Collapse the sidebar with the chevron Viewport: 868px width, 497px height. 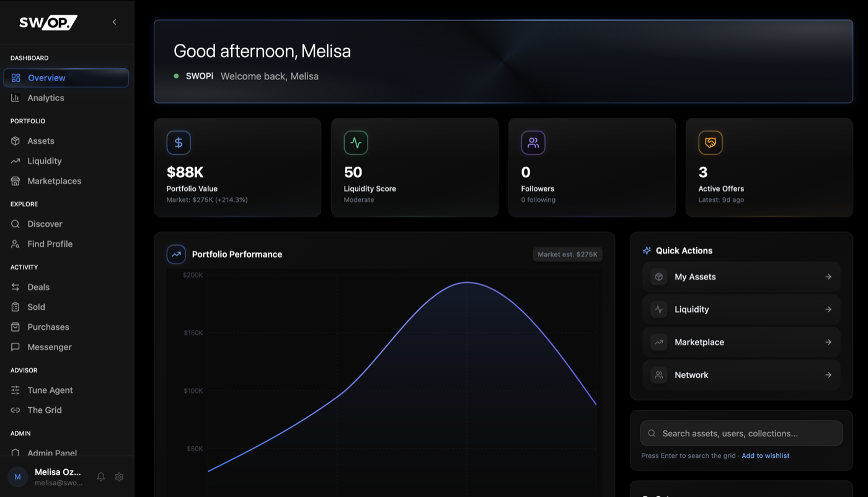114,22
